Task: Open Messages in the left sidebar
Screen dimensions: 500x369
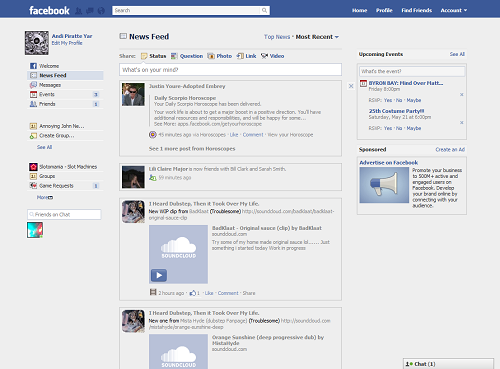Action: (x=65, y=85)
